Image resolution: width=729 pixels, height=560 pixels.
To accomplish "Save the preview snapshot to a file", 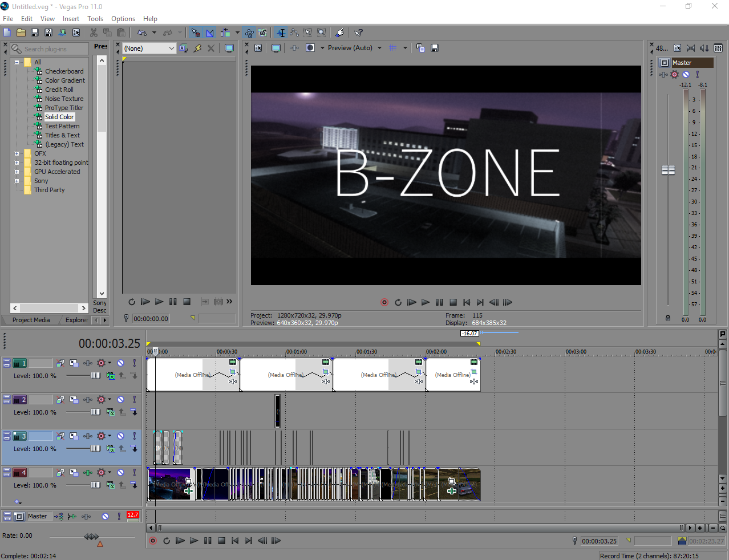I will pos(435,48).
